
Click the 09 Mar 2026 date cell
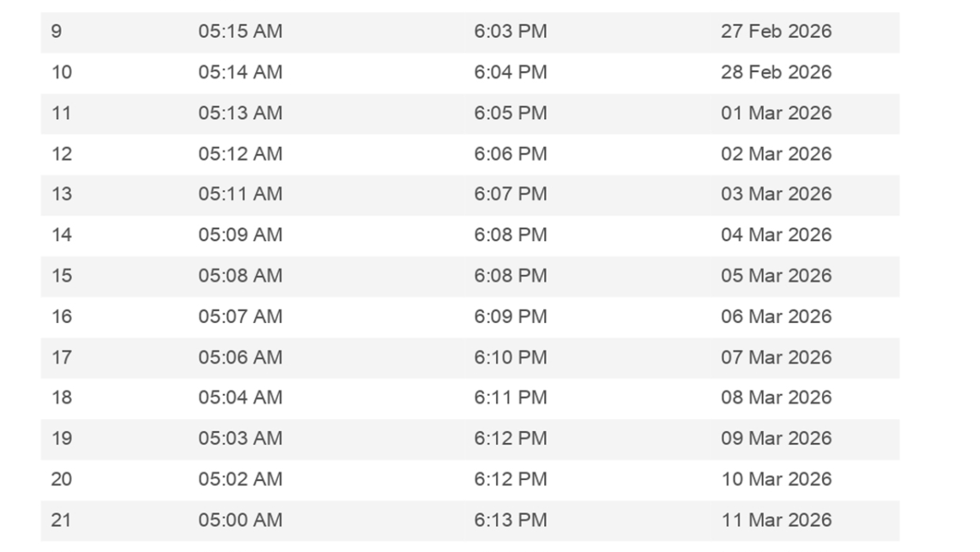[x=776, y=439]
